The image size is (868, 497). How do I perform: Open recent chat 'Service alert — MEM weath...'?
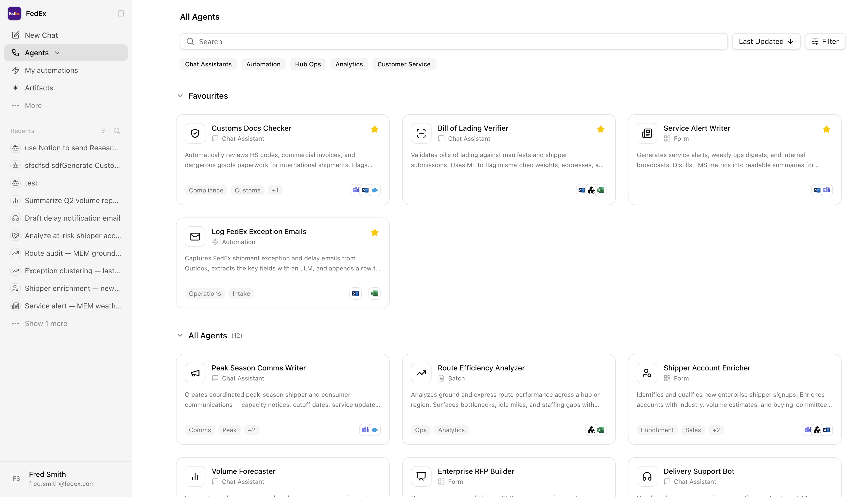pyautogui.click(x=66, y=306)
